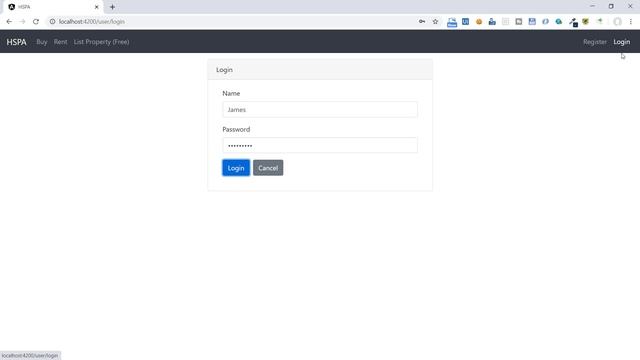Go to Register in the navbar
The height and width of the screenshot is (360, 640).
(595, 42)
